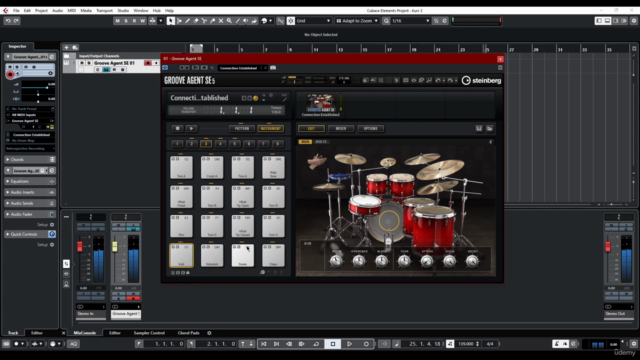Click the Stereo Out channel red fader
Screen dimensions: 640x360
(608, 246)
